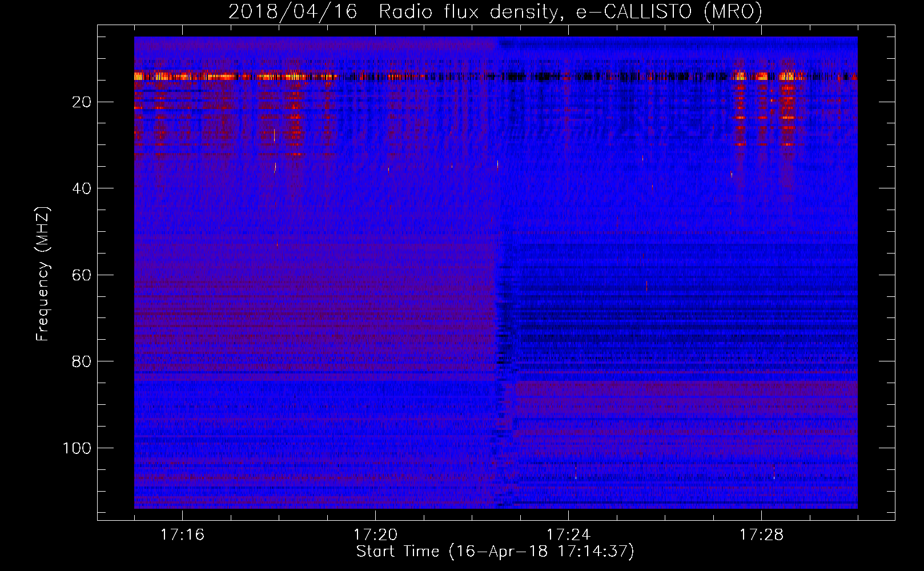Viewport: 924px width, 571px height.
Task: Click the 'Start Time (16-Apr-18 17:14:37)' label
Action: (x=495, y=552)
